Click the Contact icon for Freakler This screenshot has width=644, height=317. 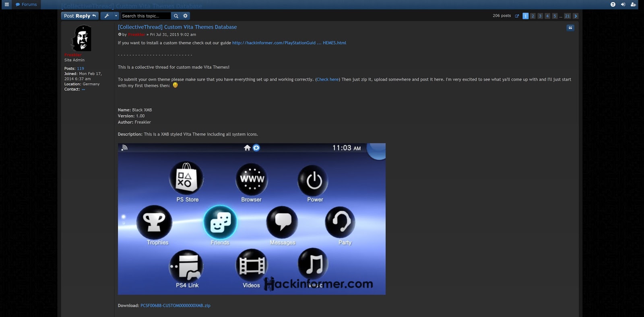[83, 89]
